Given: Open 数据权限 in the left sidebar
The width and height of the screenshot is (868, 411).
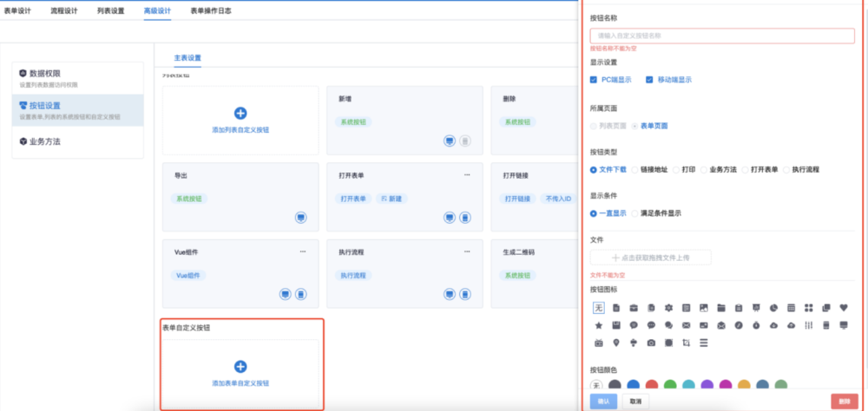Looking at the screenshot, I should [43, 74].
